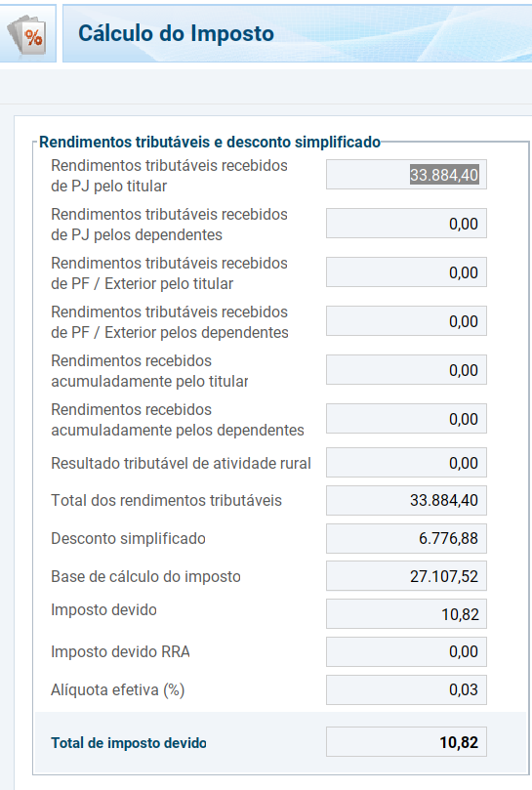Click the Cálculo do Imposto header title

176,34
